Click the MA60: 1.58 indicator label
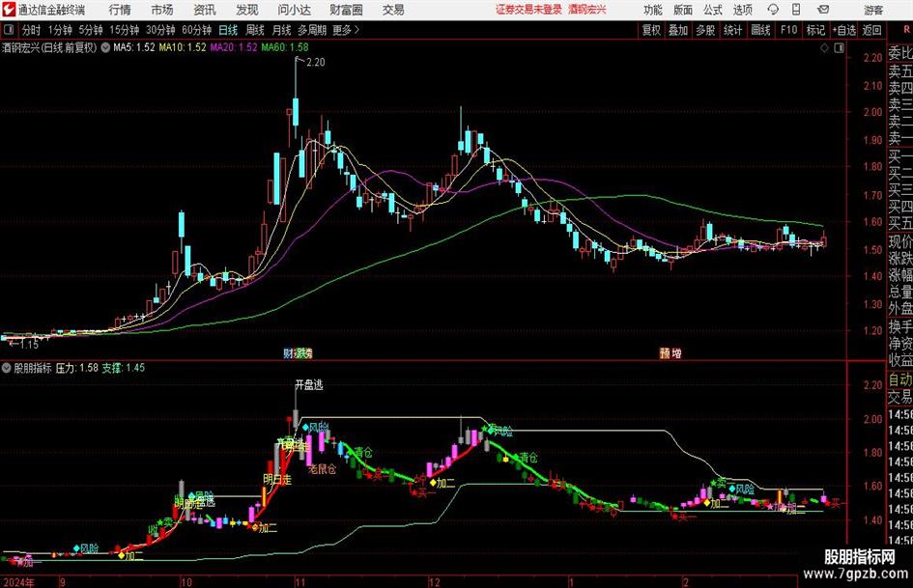 pyautogui.click(x=285, y=47)
